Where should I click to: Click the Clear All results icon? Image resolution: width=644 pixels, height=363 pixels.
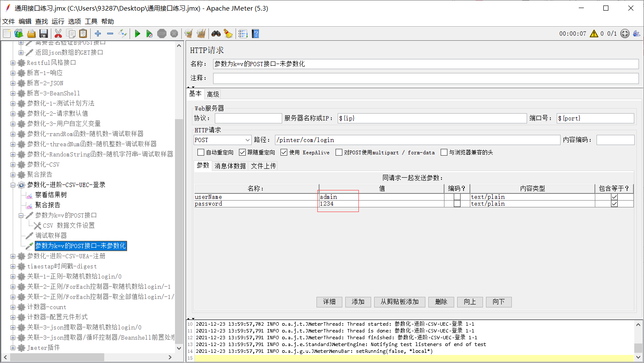201,34
